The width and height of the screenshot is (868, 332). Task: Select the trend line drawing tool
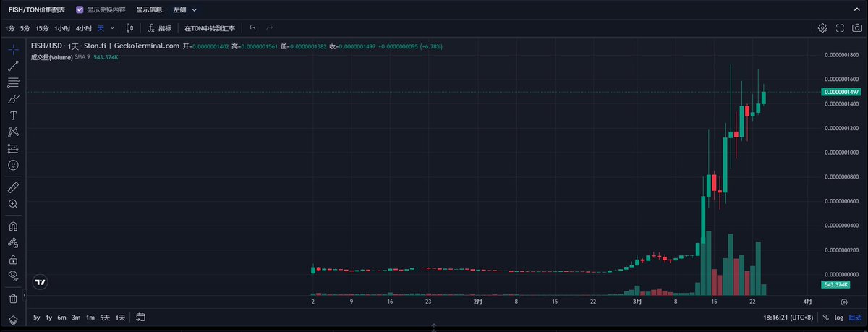(x=13, y=66)
